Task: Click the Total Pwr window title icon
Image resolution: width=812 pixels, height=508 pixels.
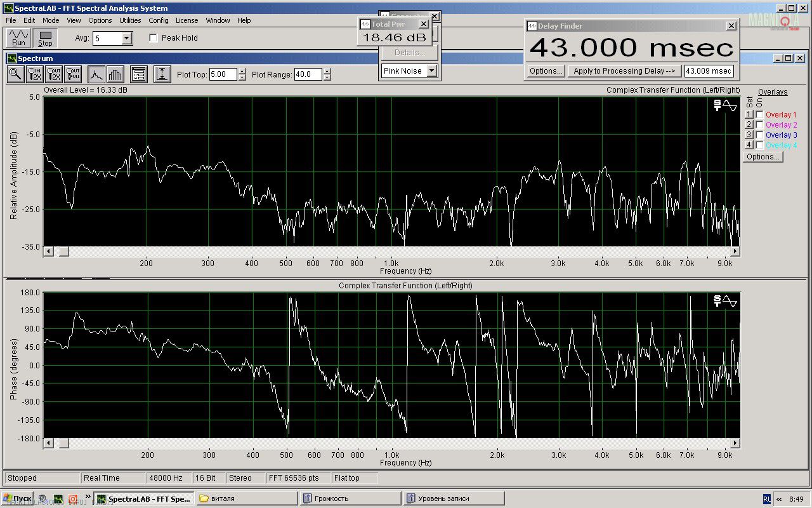Action: point(365,24)
